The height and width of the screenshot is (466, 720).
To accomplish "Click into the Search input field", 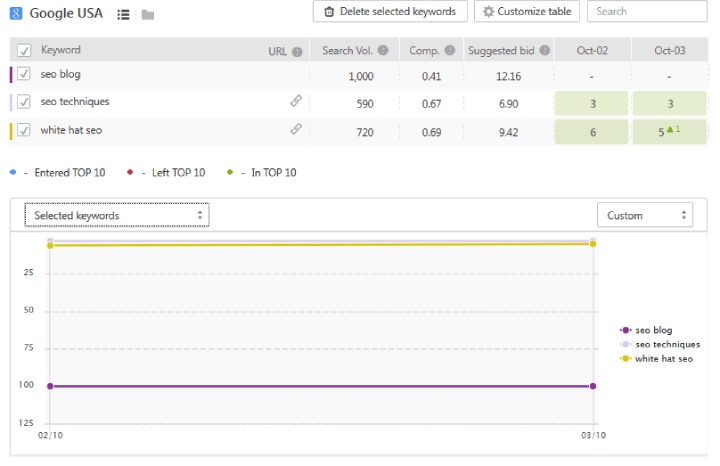I will click(x=647, y=11).
